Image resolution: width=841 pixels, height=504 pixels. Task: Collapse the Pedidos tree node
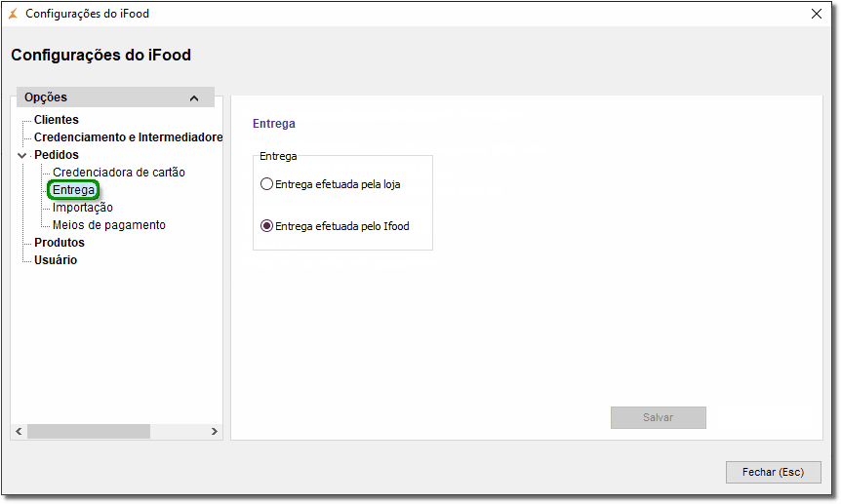coord(21,155)
